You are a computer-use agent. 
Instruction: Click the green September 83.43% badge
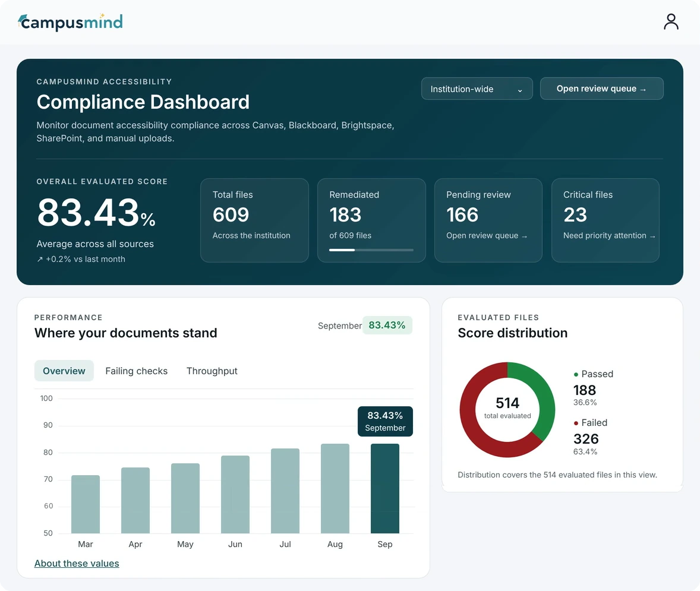(387, 325)
